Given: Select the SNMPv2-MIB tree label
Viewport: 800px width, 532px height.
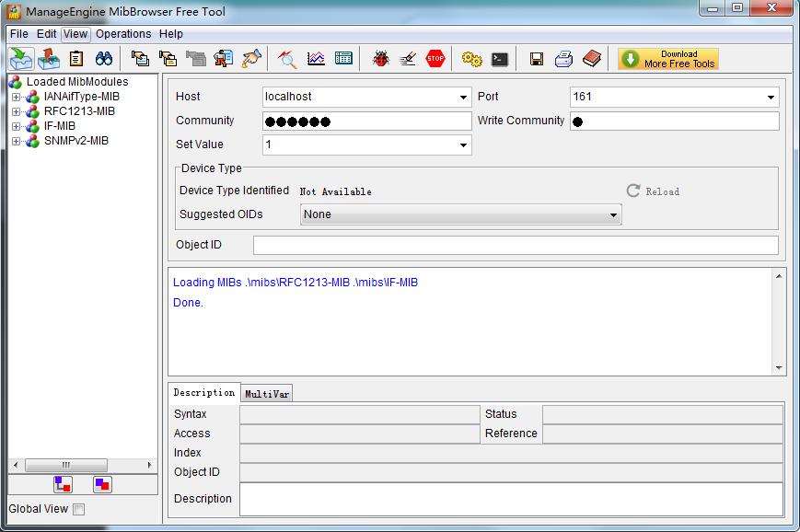Looking at the screenshot, I should tap(76, 142).
